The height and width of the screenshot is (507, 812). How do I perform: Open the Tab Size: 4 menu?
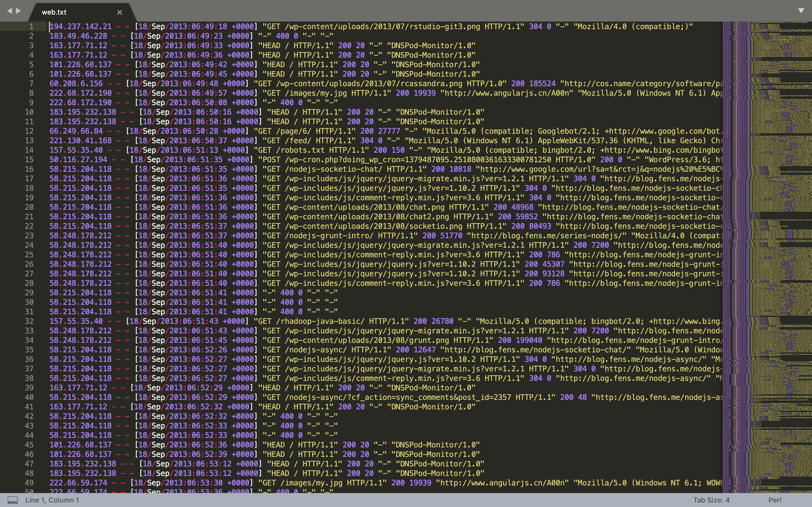(x=711, y=500)
